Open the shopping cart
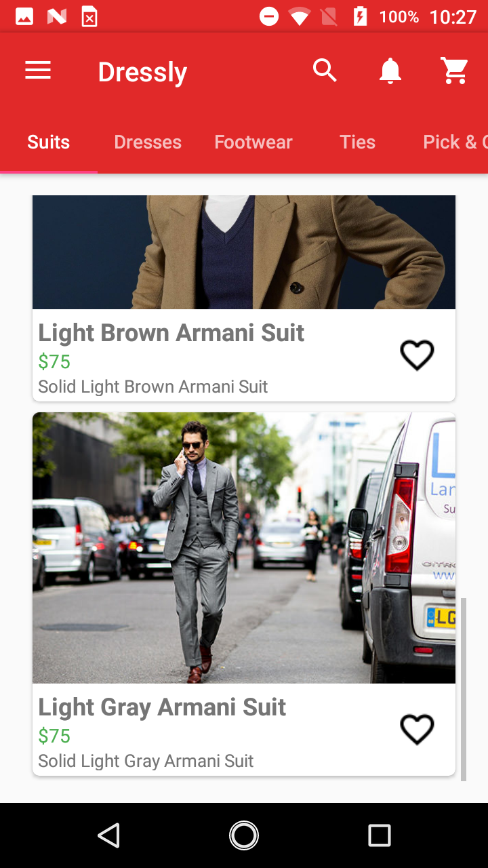Viewport: 488px width, 868px height. click(455, 71)
